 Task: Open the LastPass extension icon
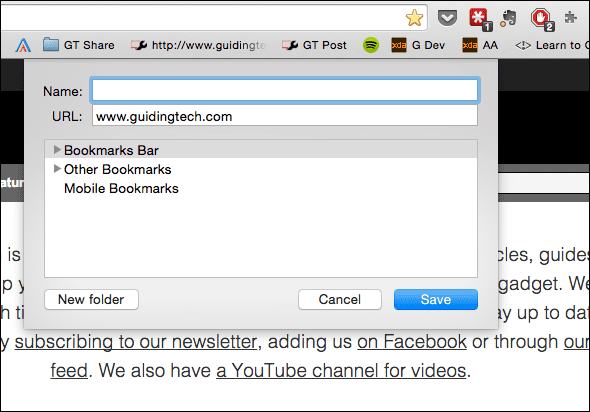pyautogui.click(x=479, y=18)
